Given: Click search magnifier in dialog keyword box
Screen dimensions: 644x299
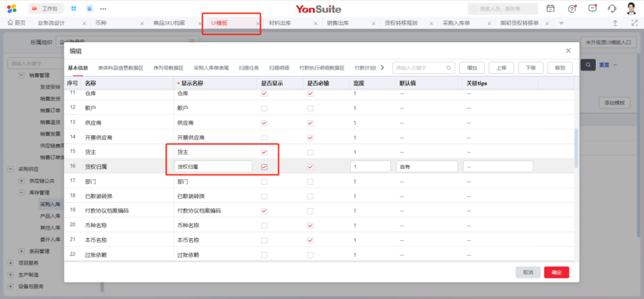Looking at the screenshot, I should coord(449,67).
